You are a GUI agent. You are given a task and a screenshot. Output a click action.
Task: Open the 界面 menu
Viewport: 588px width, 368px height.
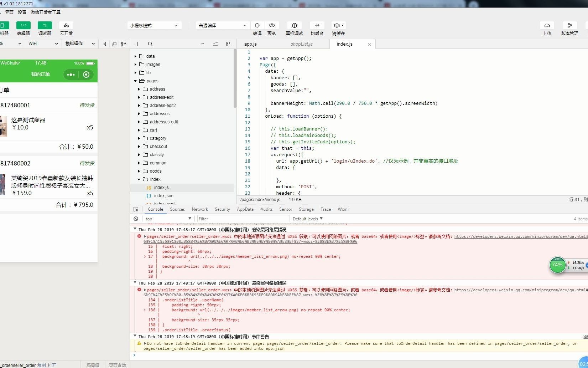pos(9,12)
